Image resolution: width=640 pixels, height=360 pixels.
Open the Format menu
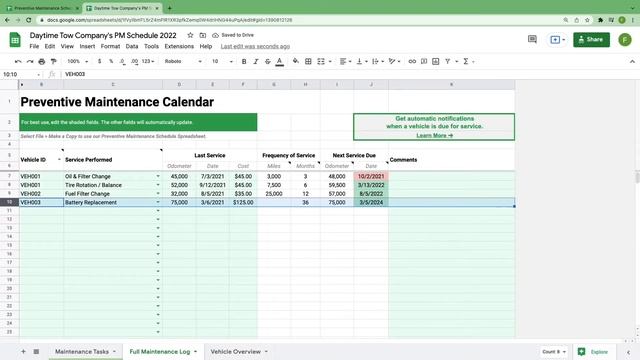110,47
